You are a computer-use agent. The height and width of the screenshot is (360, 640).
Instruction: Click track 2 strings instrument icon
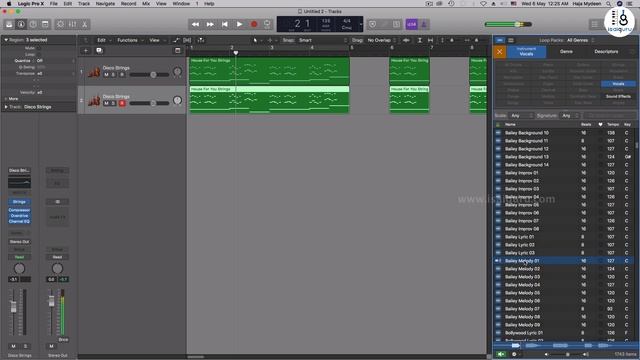(x=94, y=100)
